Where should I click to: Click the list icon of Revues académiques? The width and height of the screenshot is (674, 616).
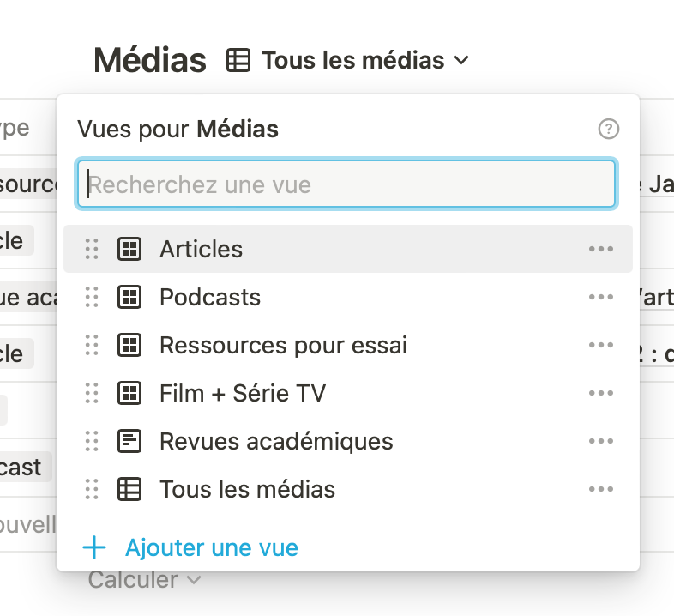point(129,441)
